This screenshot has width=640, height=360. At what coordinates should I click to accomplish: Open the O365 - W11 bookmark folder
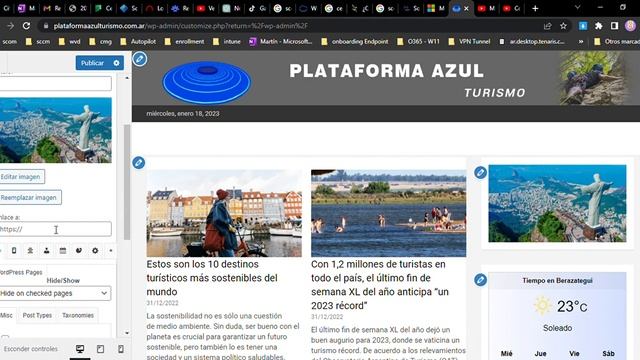click(x=418, y=41)
